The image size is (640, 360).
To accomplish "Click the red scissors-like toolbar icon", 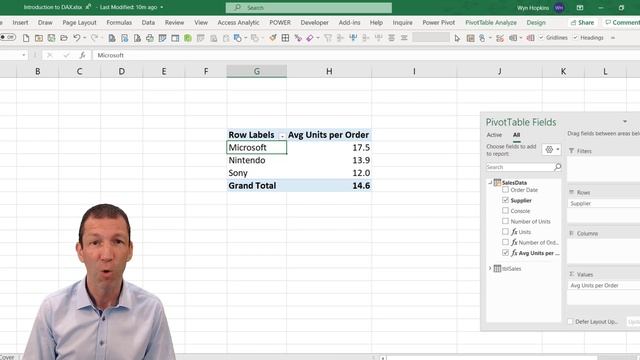I will 500,38.
